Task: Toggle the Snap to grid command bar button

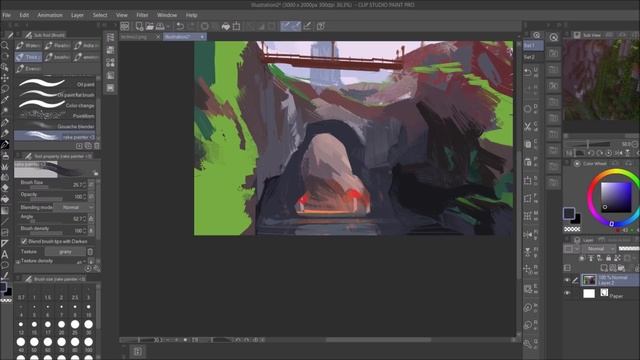Action: [x=307, y=26]
